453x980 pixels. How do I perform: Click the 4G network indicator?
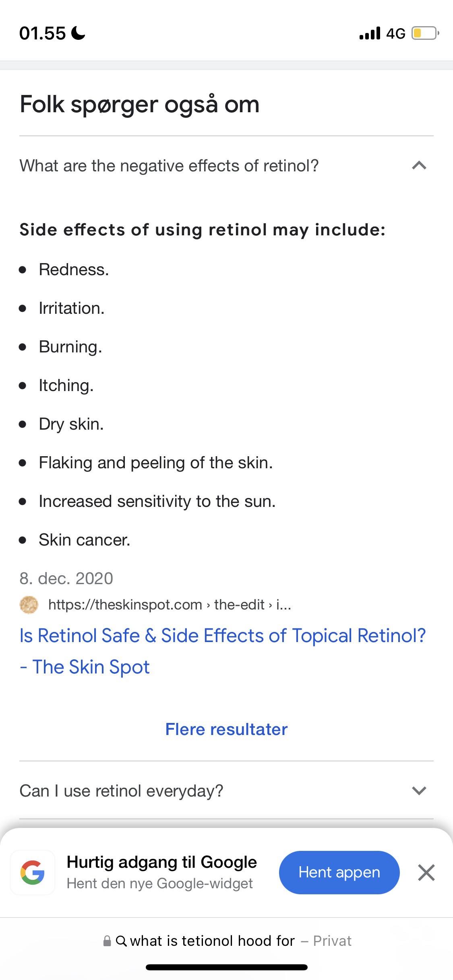pyautogui.click(x=395, y=33)
